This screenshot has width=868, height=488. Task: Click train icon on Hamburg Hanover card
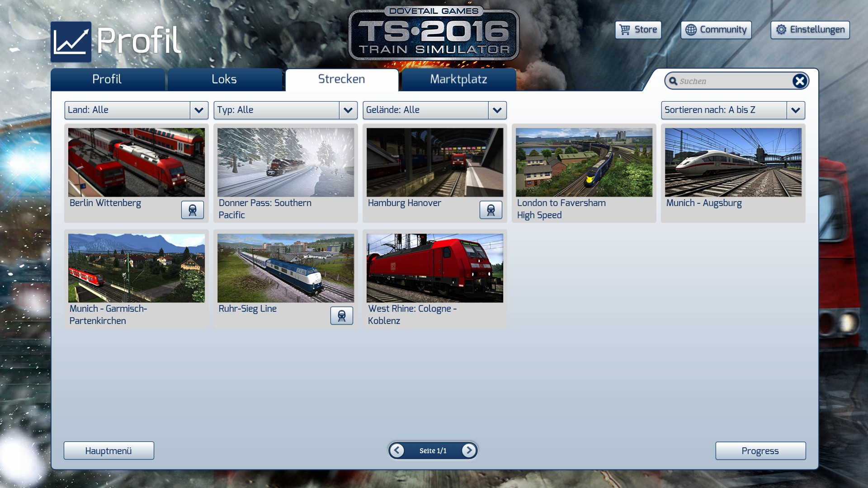coord(491,210)
